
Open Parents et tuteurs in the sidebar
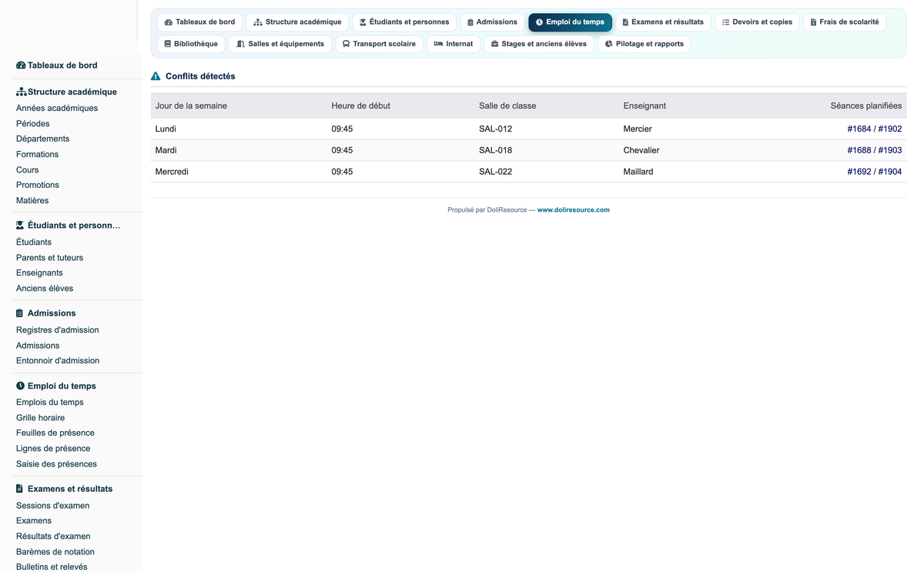(50, 257)
